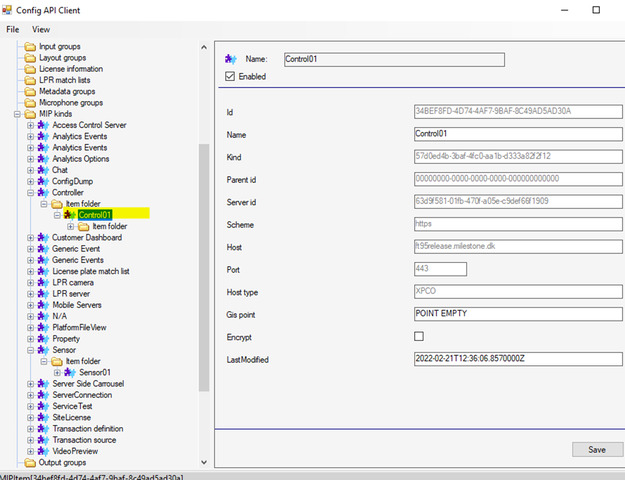Click the puzzle icon beside Access Control Server

44,125
